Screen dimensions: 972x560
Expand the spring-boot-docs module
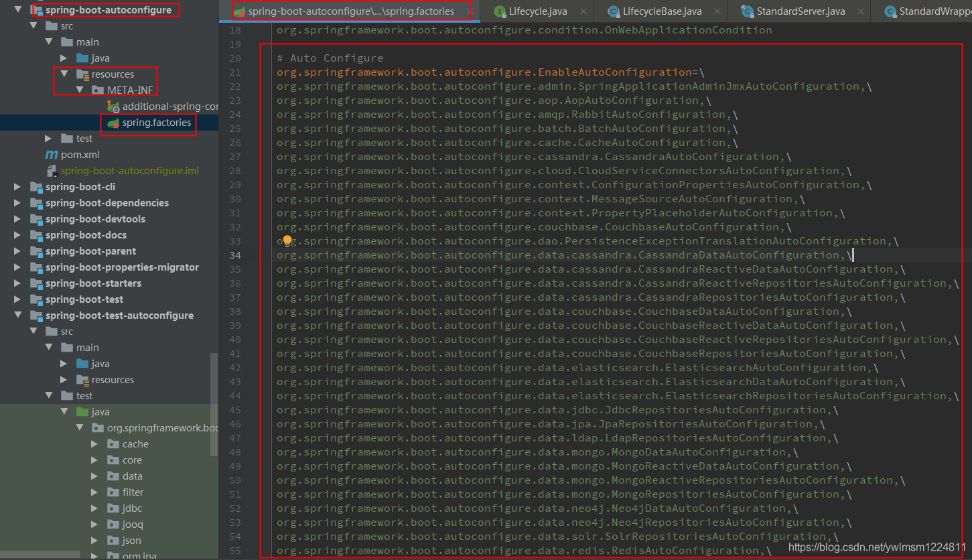pyautogui.click(x=18, y=235)
